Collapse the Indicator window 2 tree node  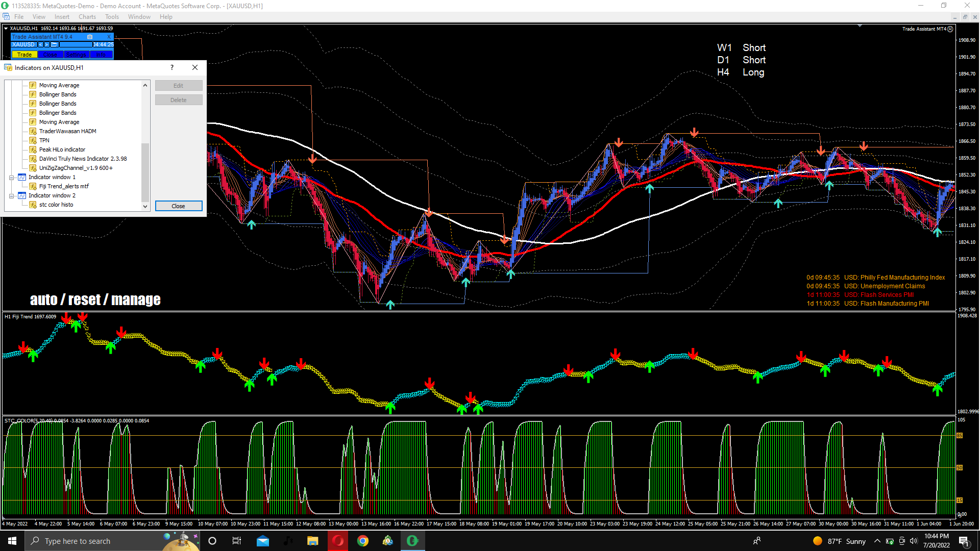(12, 196)
